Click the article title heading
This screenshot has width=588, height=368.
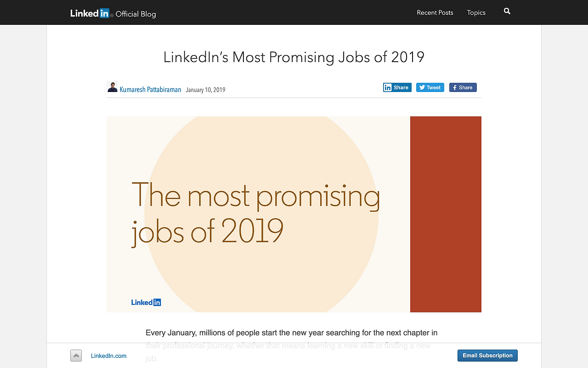pyautogui.click(x=294, y=57)
